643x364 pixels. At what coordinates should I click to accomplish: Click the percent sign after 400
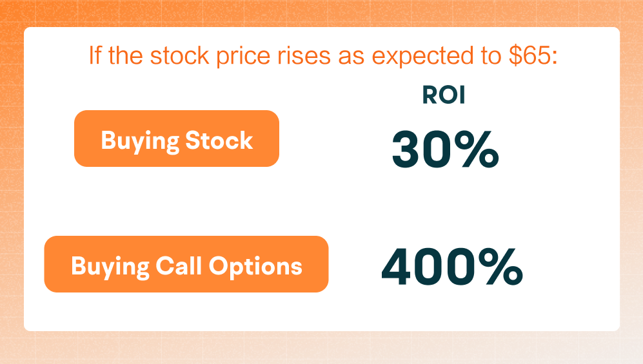[501, 267]
